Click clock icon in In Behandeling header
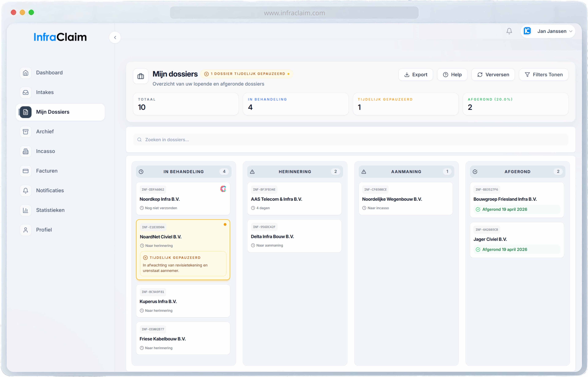 141,172
